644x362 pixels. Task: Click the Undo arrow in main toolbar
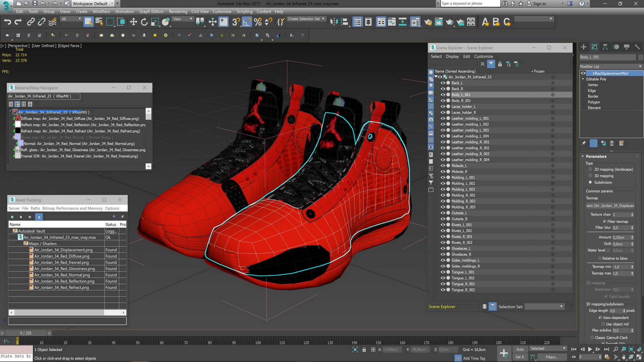point(7,22)
